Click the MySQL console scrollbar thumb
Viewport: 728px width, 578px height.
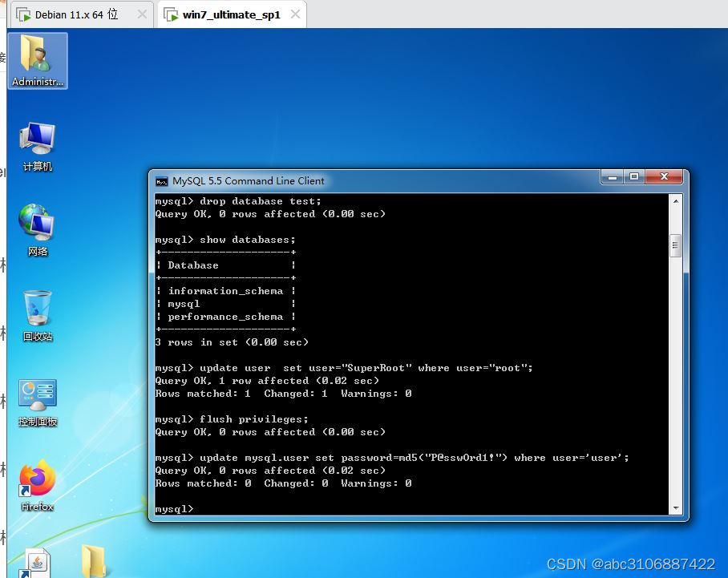pyautogui.click(x=676, y=245)
